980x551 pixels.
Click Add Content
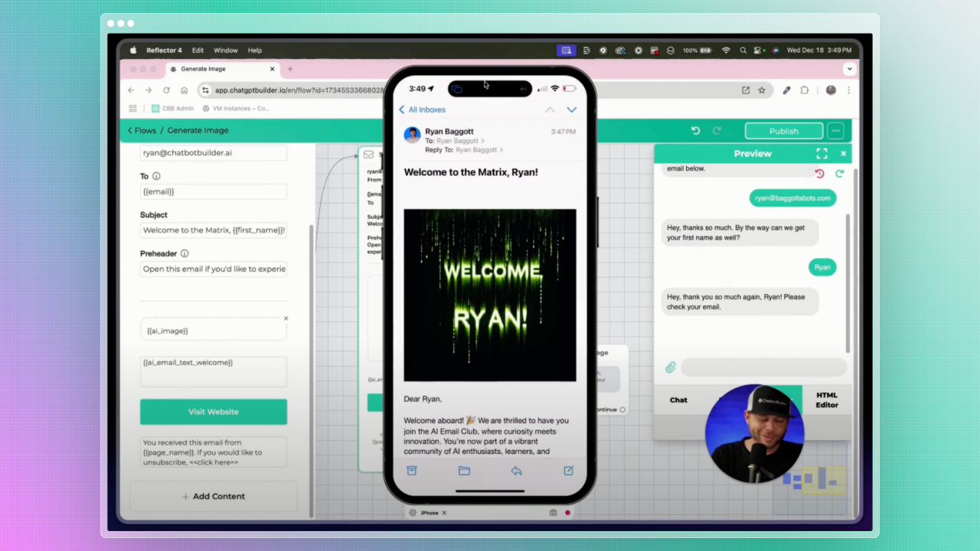(x=214, y=496)
